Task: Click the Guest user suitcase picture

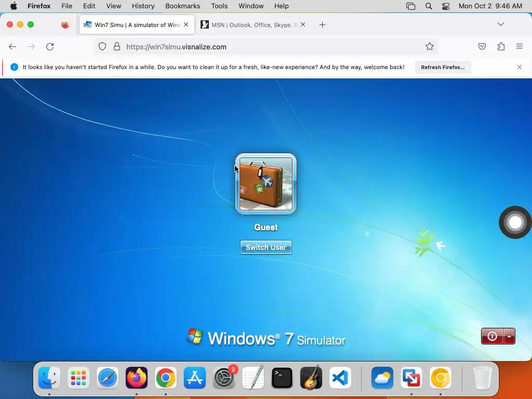Action: [266, 184]
